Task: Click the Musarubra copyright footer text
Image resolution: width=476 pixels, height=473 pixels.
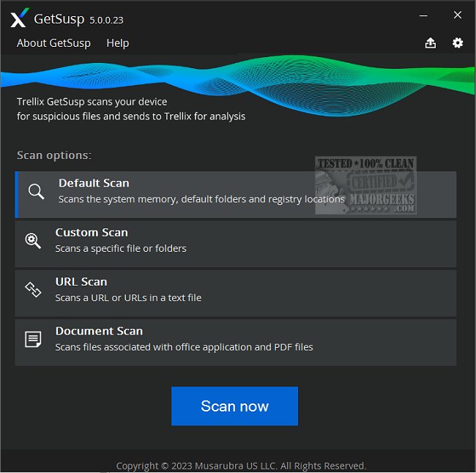Action: pyautogui.click(x=241, y=466)
